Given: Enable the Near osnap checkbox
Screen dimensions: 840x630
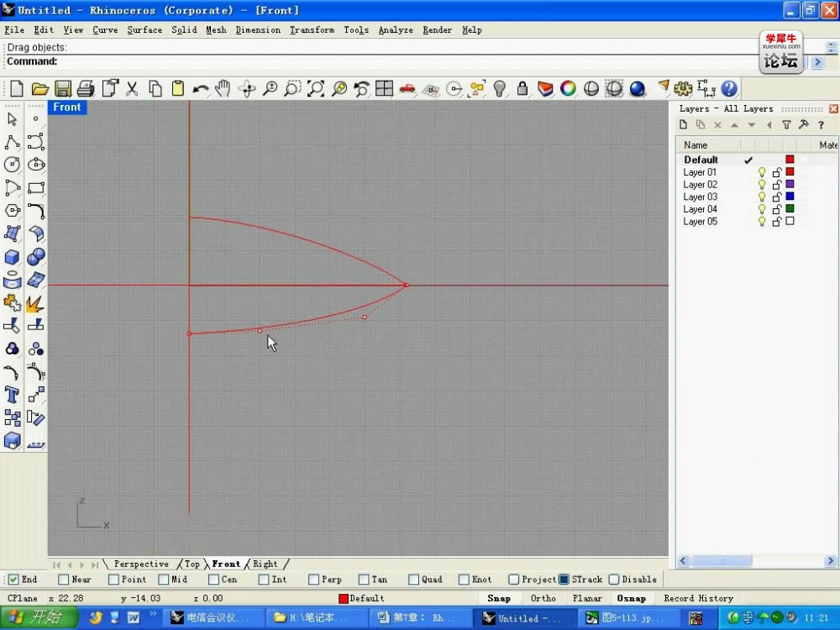Looking at the screenshot, I should 63,580.
